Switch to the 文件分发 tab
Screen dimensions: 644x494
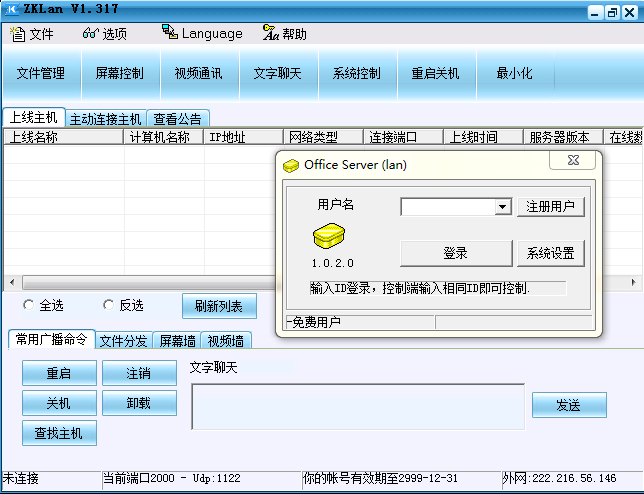coord(124,341)
